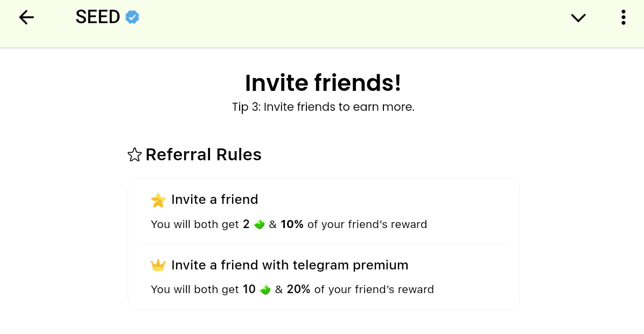Click the blue verified badge next to SEED
The width and height of the screenshot is (644, 334).
click(131, 17)
